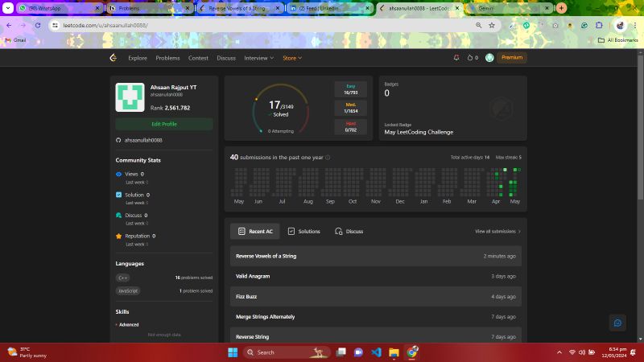Click the browser back arrow

click(x=9, y=26)
